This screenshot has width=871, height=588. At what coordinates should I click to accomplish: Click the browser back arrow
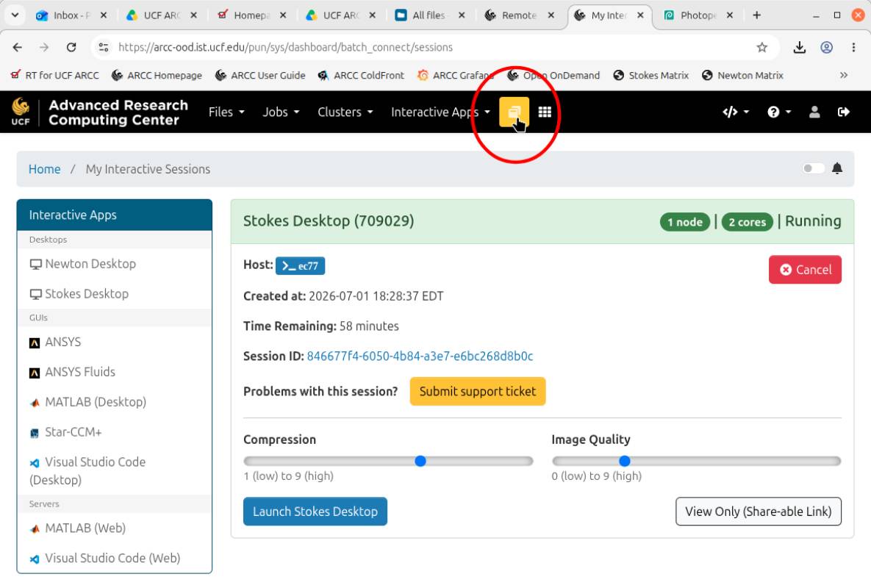[x=17, y=47]
